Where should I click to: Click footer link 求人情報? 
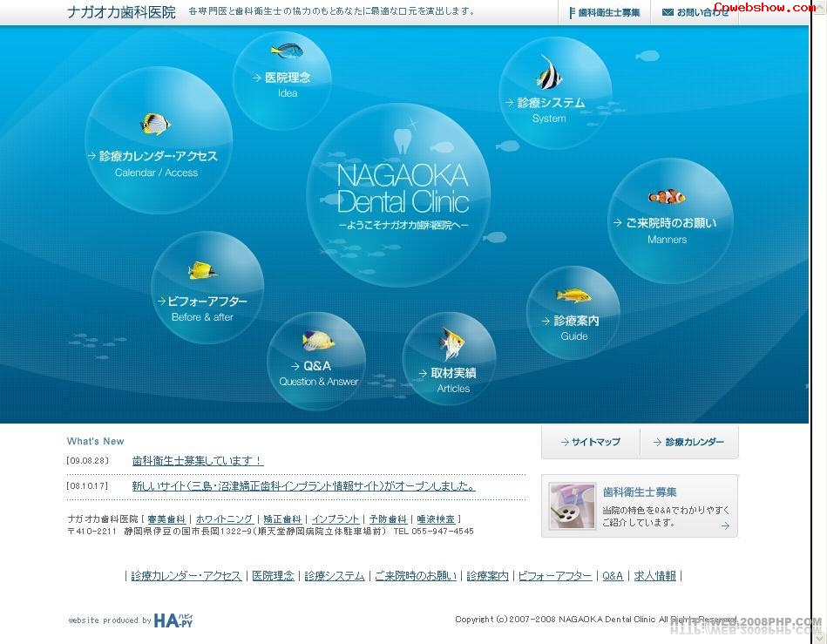(654, 576)
